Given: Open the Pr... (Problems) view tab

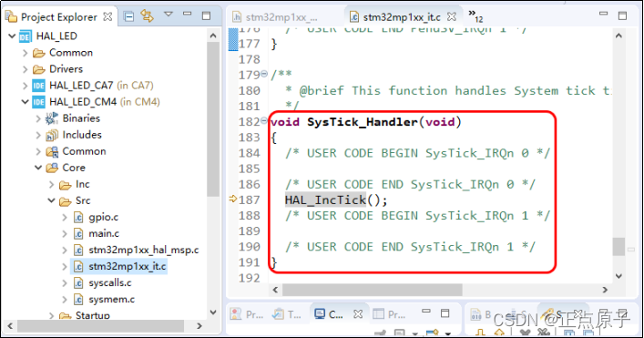Looking at the screenshot, I should (x=248, y=314).
